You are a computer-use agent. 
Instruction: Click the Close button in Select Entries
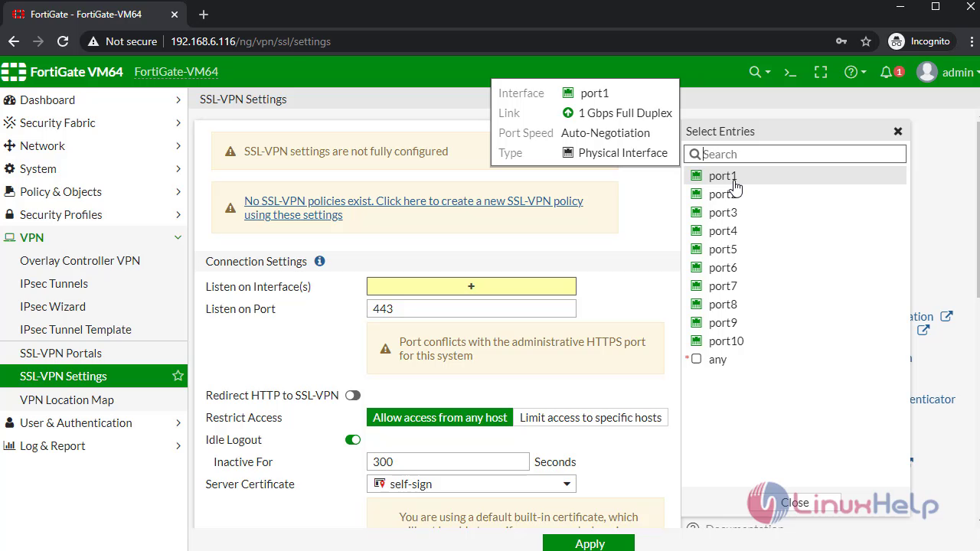pos(795,503)
